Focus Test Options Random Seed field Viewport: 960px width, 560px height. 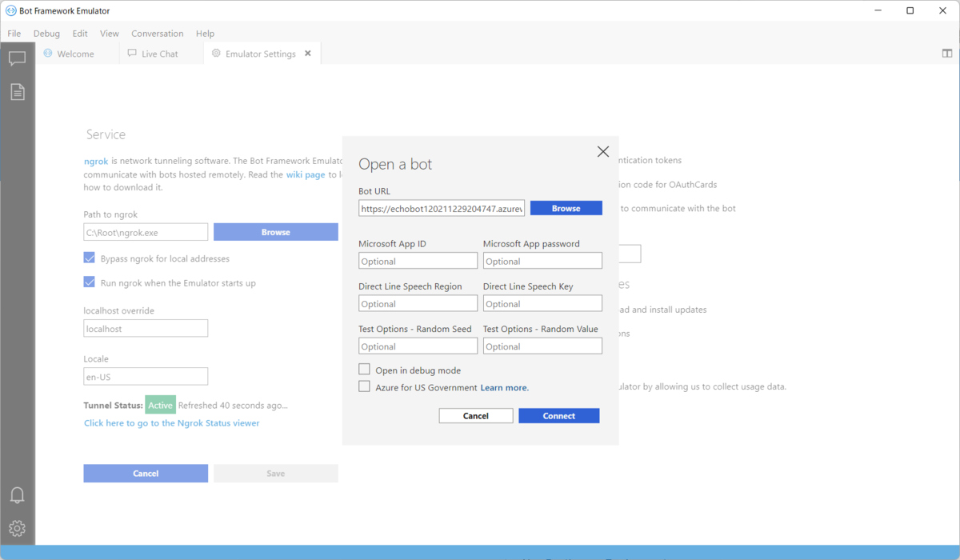coord(418,346)
